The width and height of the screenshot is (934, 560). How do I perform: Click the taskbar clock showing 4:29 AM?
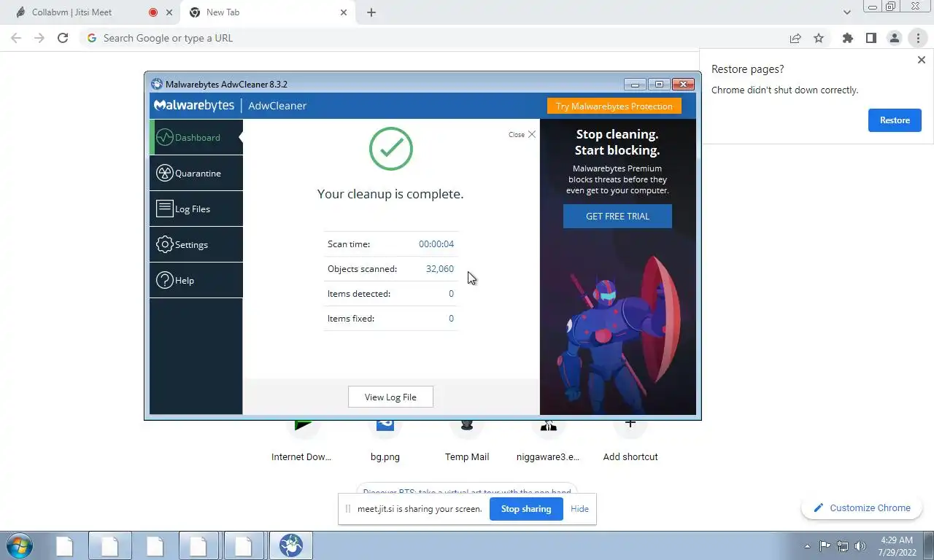[x=897, y=546]
